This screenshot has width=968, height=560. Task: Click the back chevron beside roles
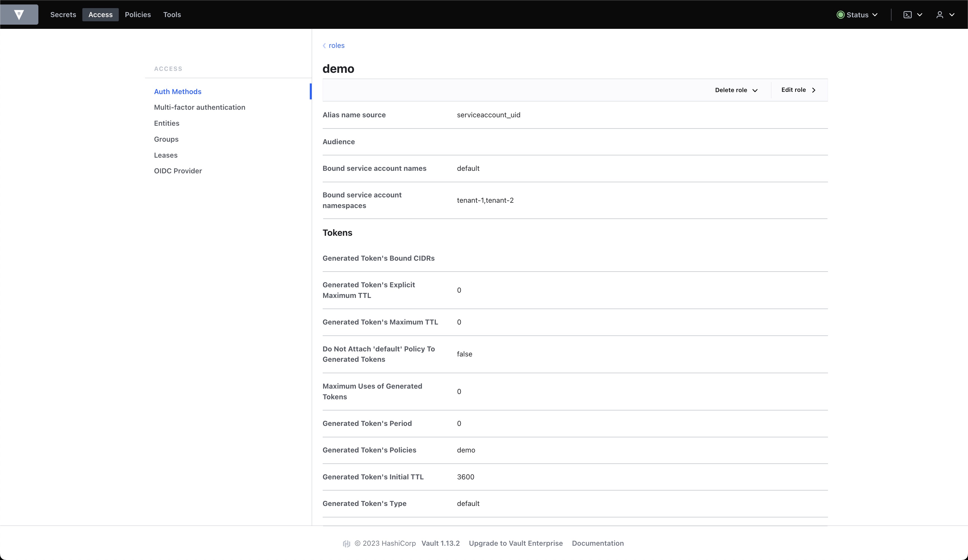(325, 46)
